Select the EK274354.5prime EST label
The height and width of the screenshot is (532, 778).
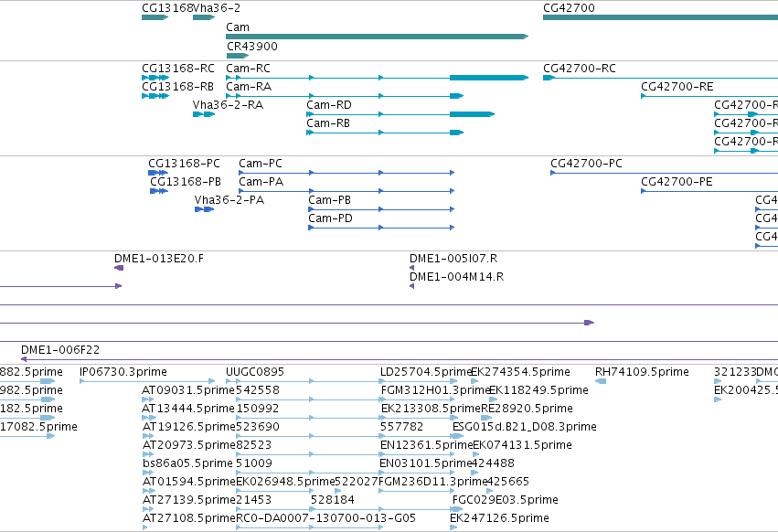(x=520, y=372)
